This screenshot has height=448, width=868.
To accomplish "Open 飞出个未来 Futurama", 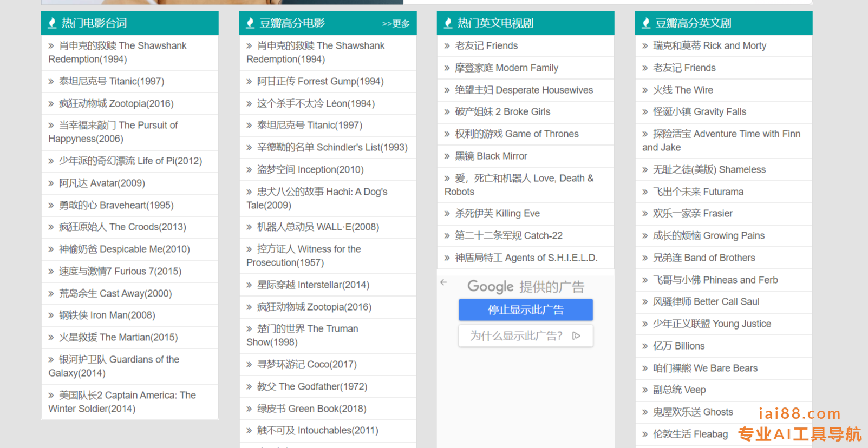I will coord(699,192).
